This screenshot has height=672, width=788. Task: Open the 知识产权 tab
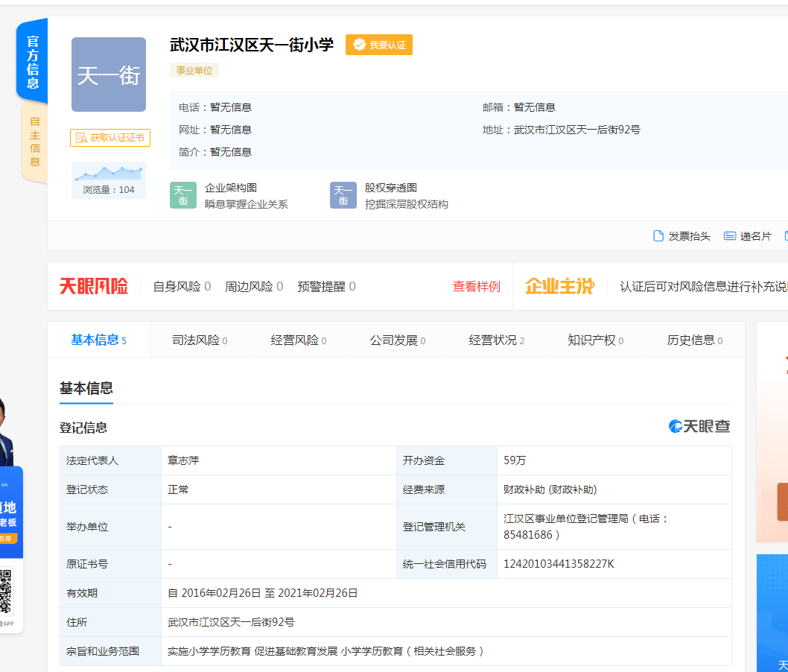tap(595, 340)
